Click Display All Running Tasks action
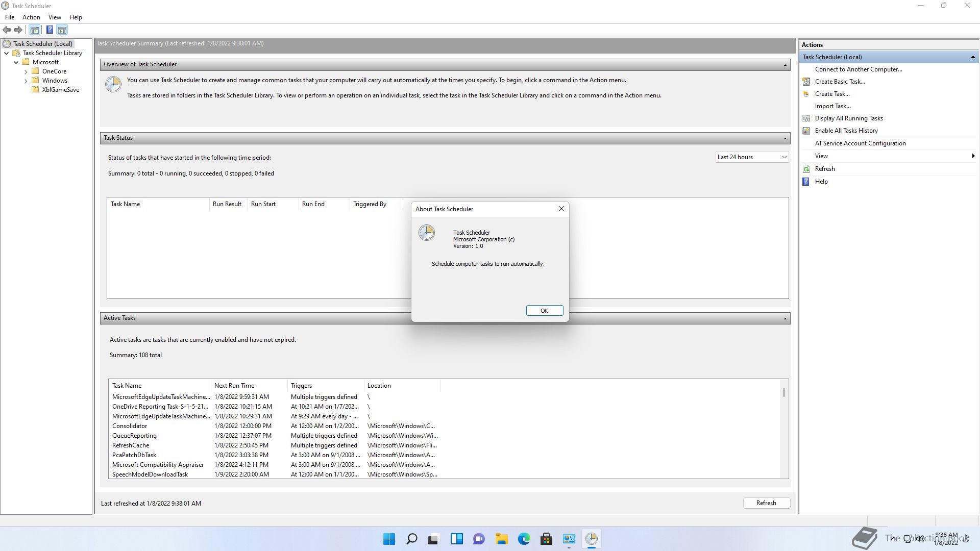980x551 pixels. (848, 118)
